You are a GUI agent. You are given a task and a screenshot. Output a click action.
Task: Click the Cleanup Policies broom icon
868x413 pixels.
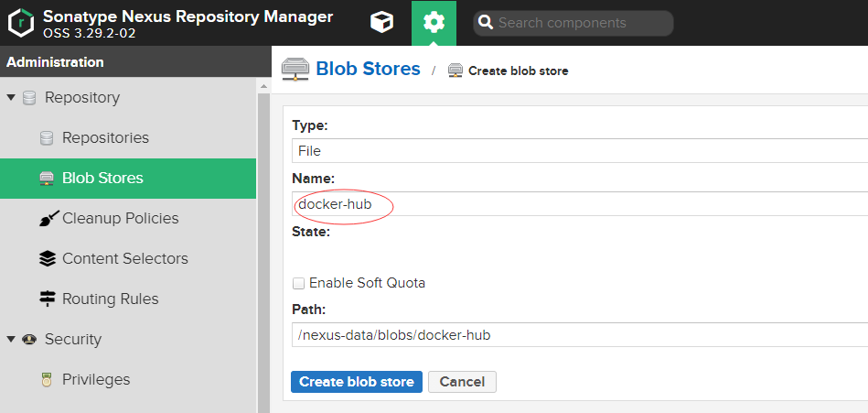pos(48,219)
